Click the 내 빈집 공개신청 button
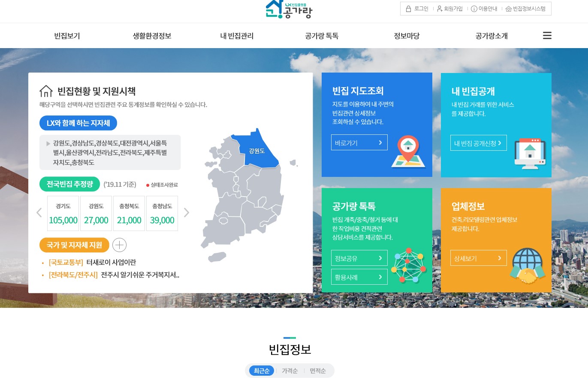This screenshot has width=588, height=380. pos(478,143)
